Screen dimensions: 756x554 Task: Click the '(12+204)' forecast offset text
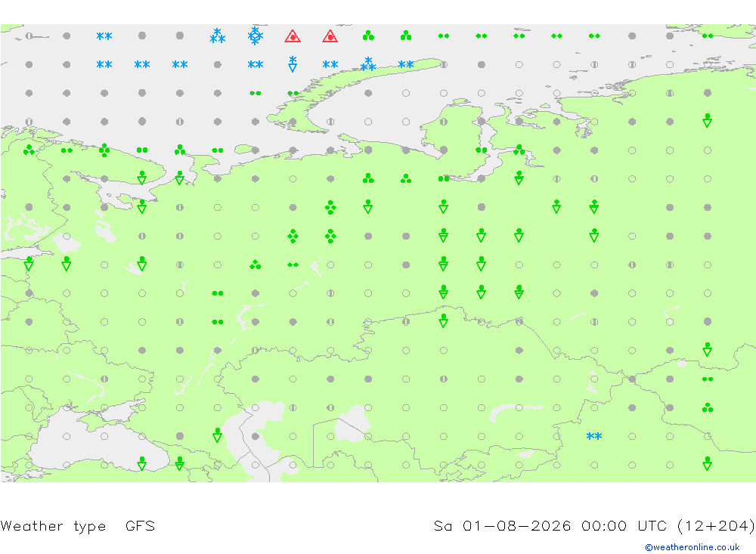[x=716, y=526]
